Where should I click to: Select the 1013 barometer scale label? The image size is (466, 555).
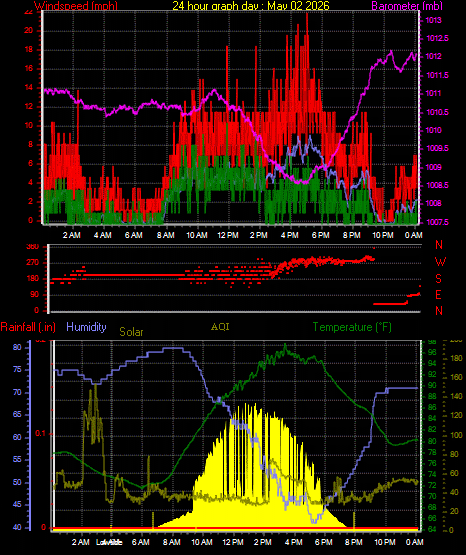(x=433, y=20)
